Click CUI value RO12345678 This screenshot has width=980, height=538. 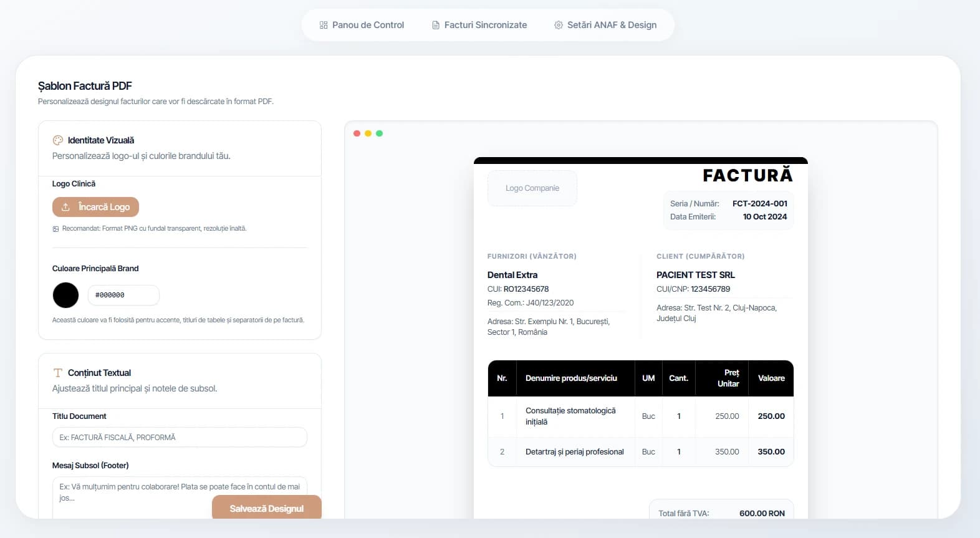[x=526, y=289]
